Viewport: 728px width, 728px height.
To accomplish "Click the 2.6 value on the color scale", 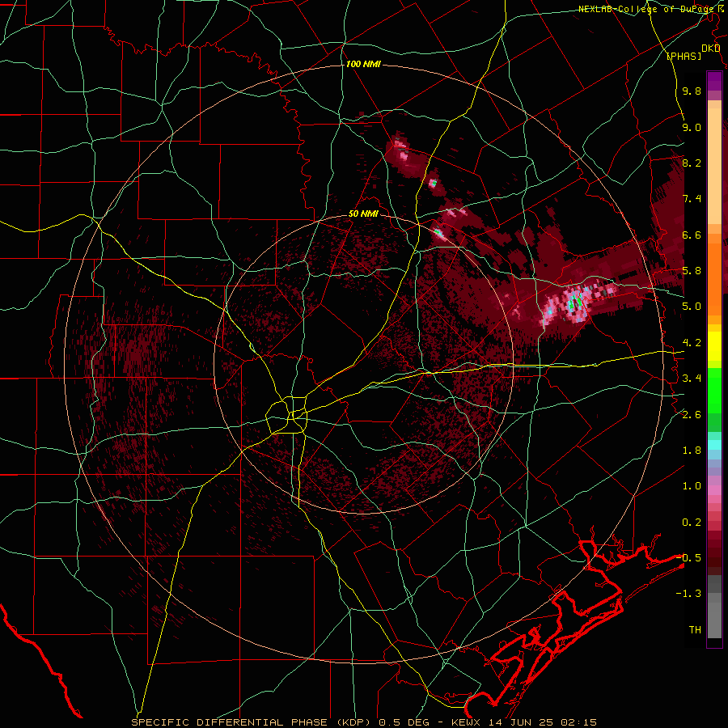I will coord(692,415).
